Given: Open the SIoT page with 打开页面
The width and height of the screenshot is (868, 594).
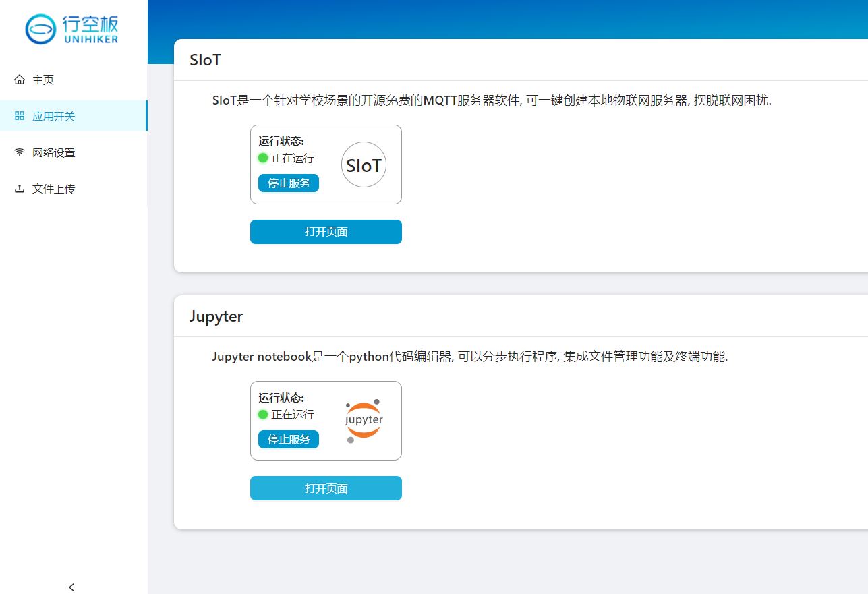Looking at the screenshot, I should pyautogui.click(x=326, y=232).
